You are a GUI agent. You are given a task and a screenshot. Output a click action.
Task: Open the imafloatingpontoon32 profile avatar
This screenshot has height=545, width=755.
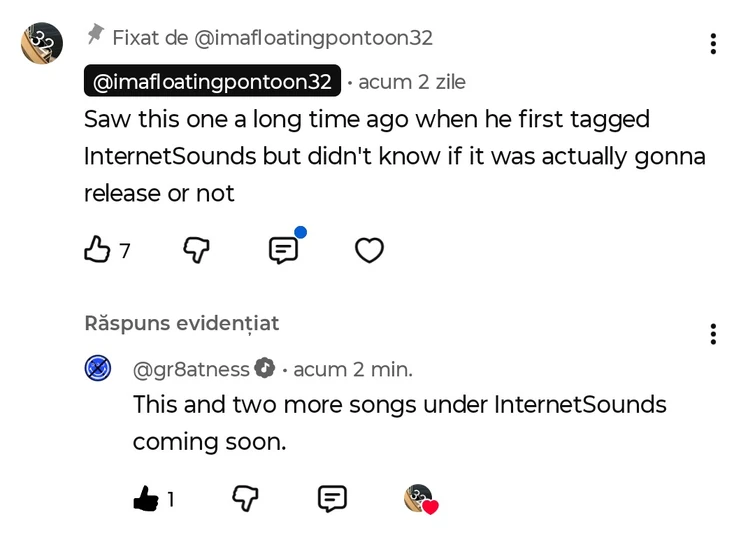[x=42, y=43]
